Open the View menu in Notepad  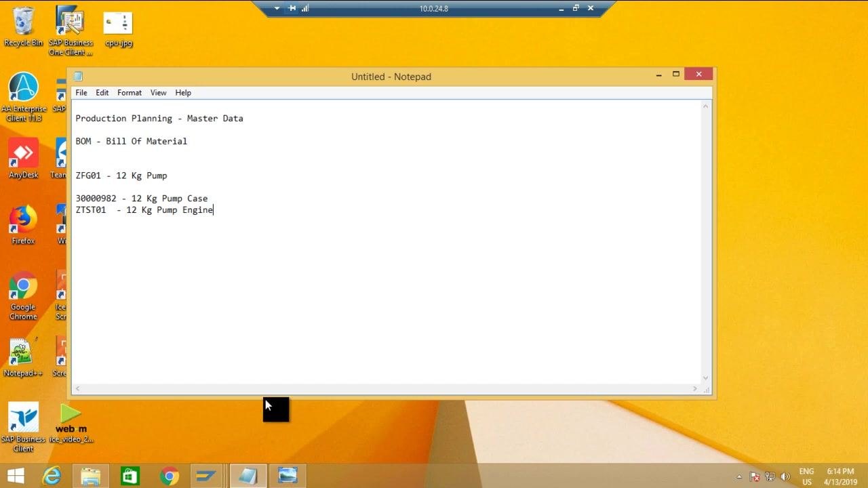point(159,93)
